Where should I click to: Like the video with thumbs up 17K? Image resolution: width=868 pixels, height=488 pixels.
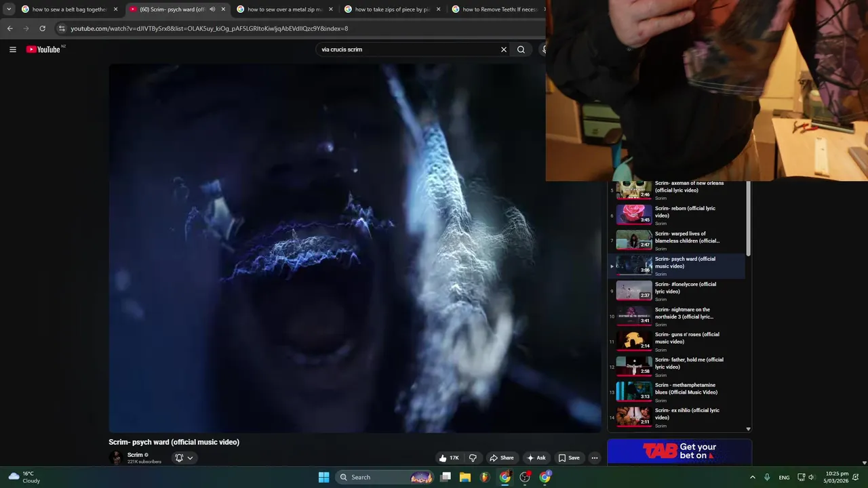coord(449,458)
